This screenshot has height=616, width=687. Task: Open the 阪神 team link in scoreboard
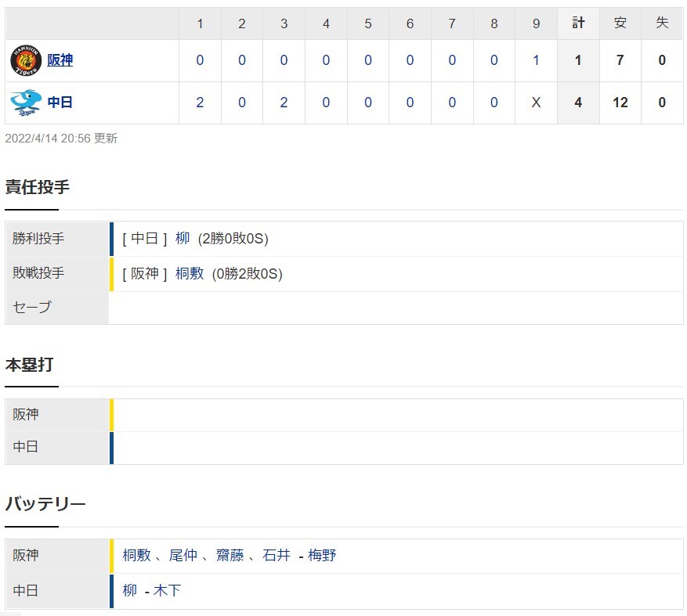(60, 60)
